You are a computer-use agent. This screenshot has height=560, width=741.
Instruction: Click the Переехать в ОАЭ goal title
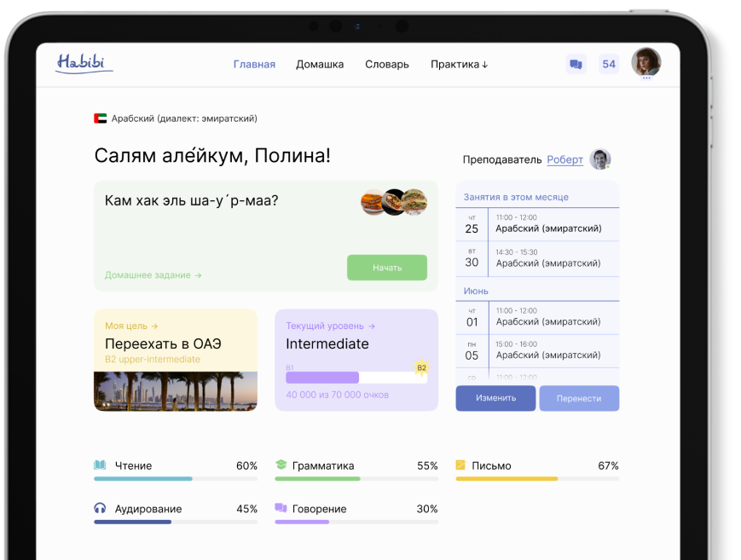coord(163,344)
